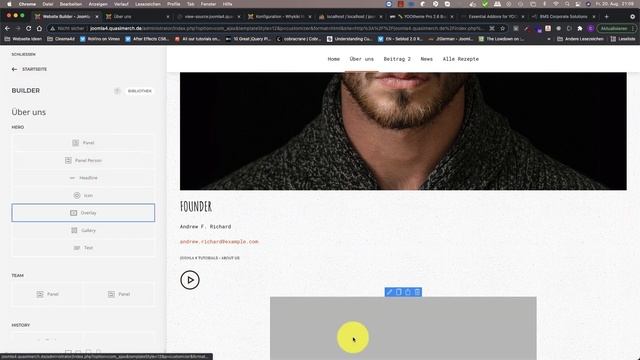This screenshot has width=640, height=360.
Task: Open the History section label
Action: click(x=20, y=325)
